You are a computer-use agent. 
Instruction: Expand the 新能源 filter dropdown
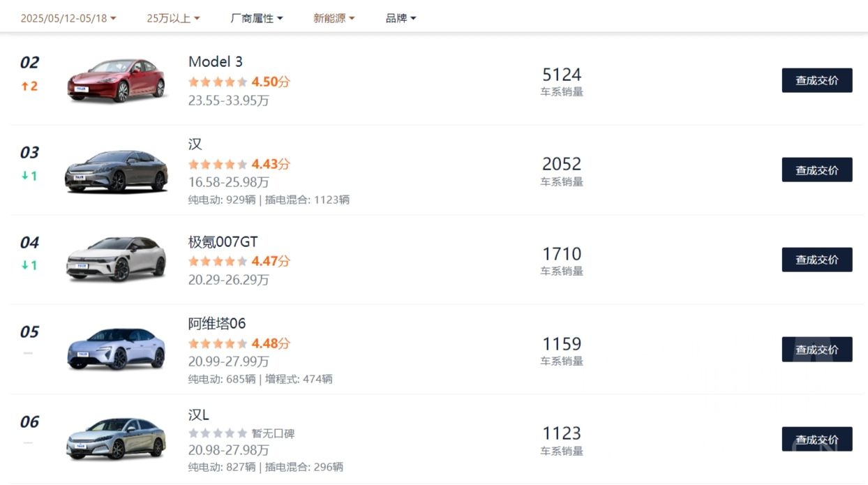(x=334, y=17)
